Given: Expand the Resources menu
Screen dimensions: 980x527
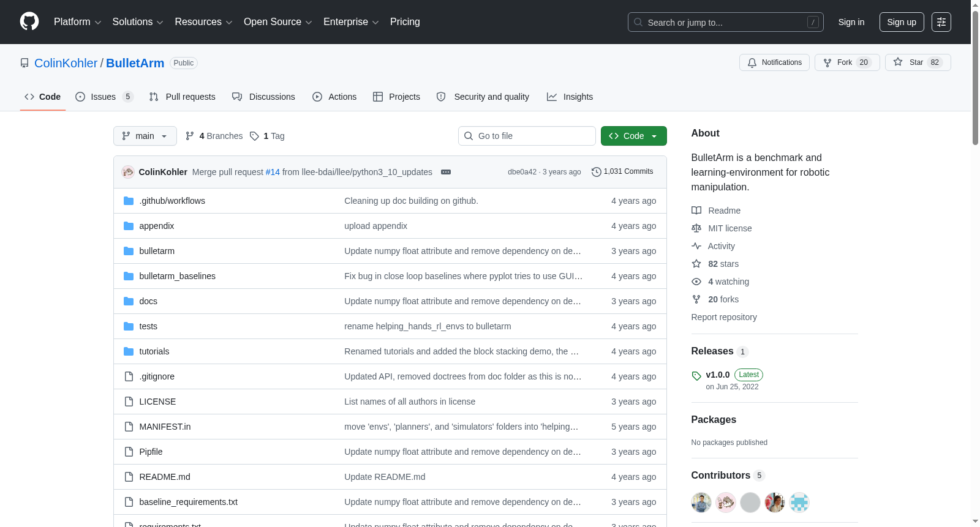Looking at the screenshot, I should point(203,22).
